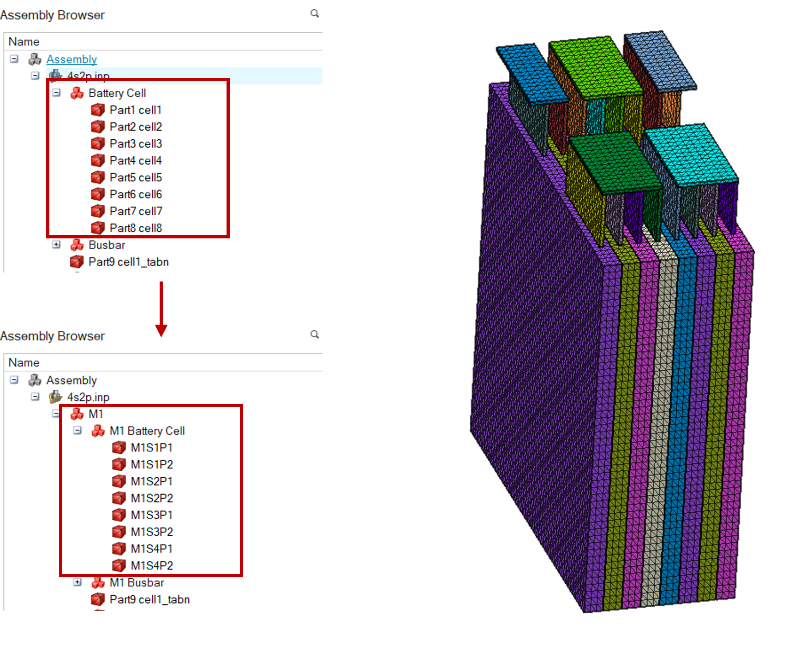
Task: Expand the M1 Busbar group
Action: click(x=78, y=583)
